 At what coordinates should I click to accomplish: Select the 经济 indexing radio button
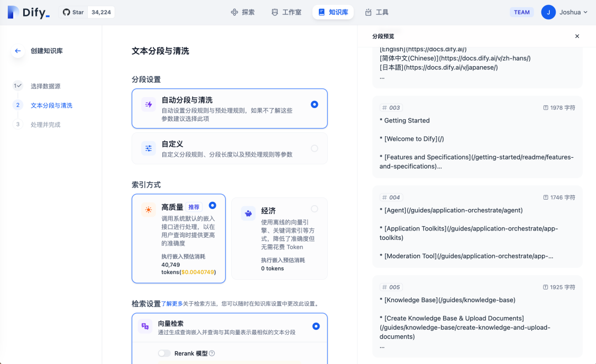coord(315,208)
